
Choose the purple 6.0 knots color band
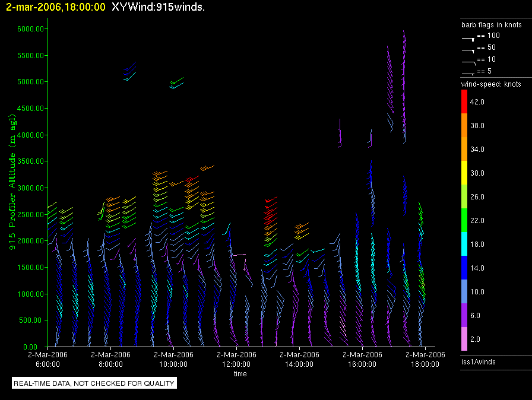(x=465, y=316)
